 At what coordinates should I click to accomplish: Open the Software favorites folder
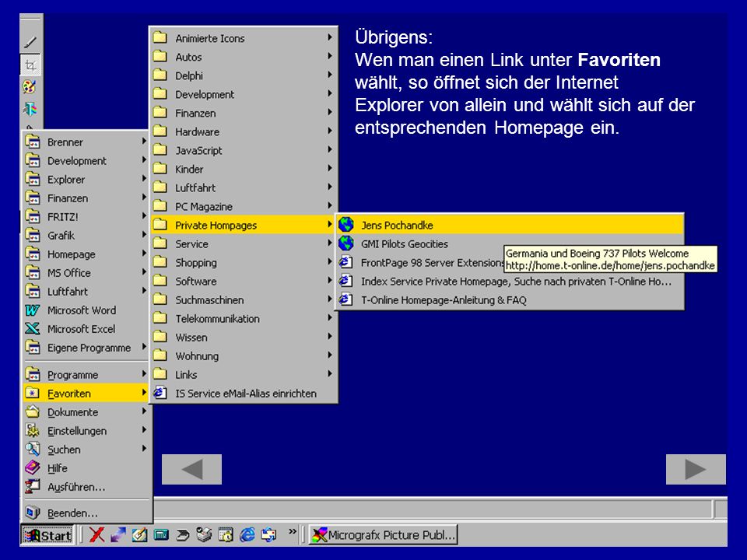pos(243,281)
